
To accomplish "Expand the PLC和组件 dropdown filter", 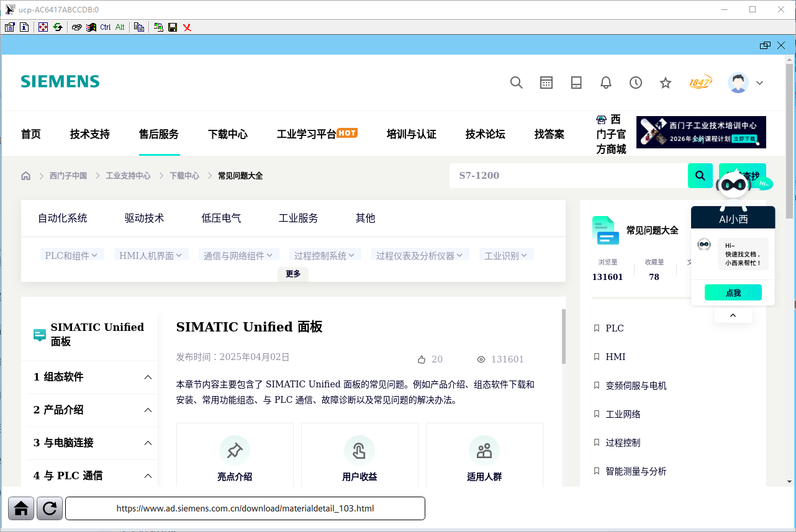I will tap(71, 255).
